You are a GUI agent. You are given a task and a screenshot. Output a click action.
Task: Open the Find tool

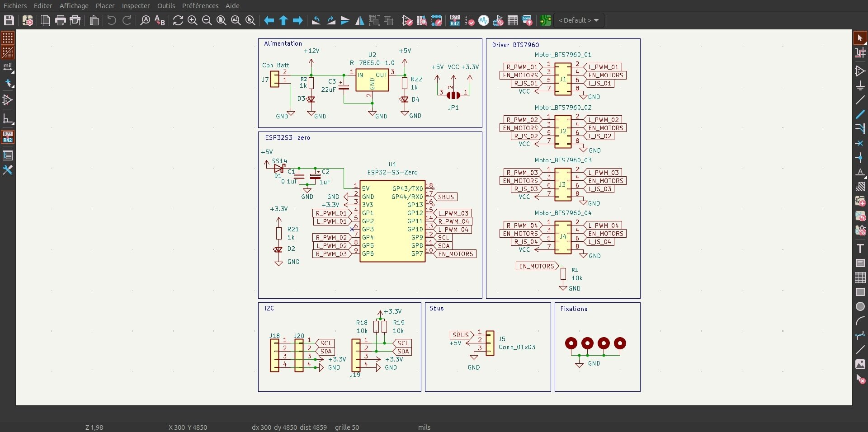[x=145, y=20]
